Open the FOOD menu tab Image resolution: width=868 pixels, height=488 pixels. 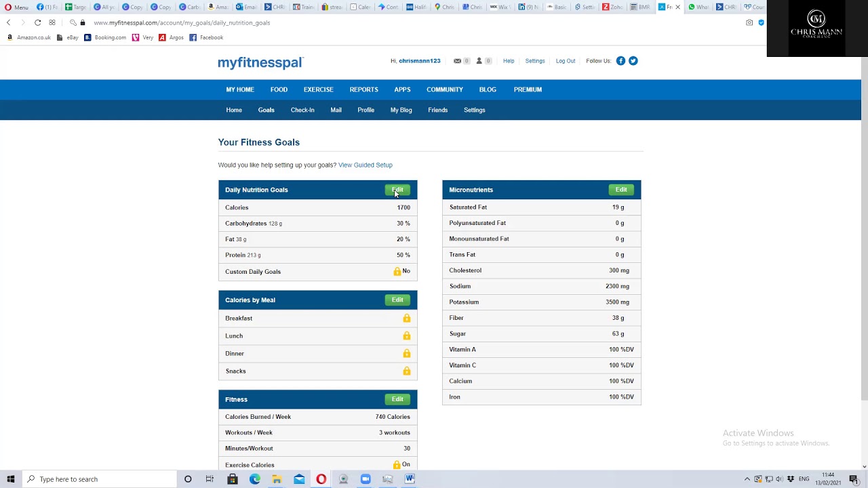coord(279,89)
